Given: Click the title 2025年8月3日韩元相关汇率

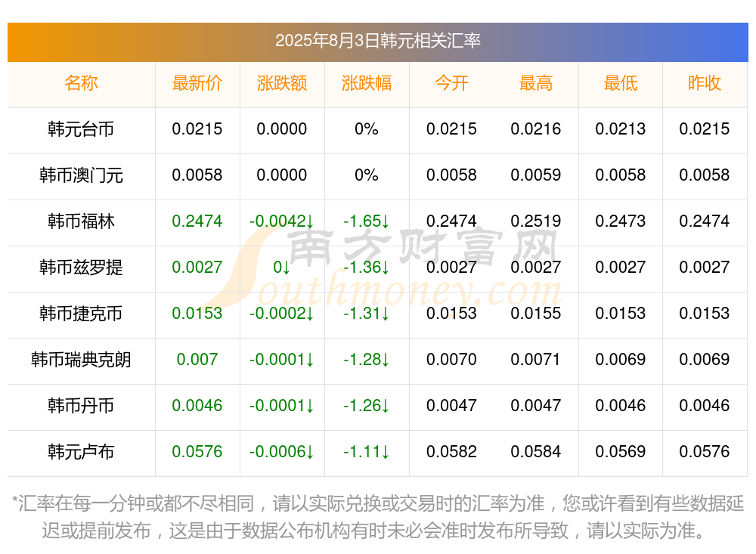Looking at the screenshot, I should click(377, 41).
